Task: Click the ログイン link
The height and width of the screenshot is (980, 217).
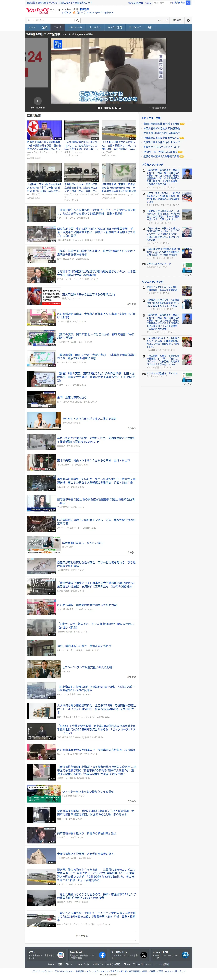Action: tap(67, 13)
